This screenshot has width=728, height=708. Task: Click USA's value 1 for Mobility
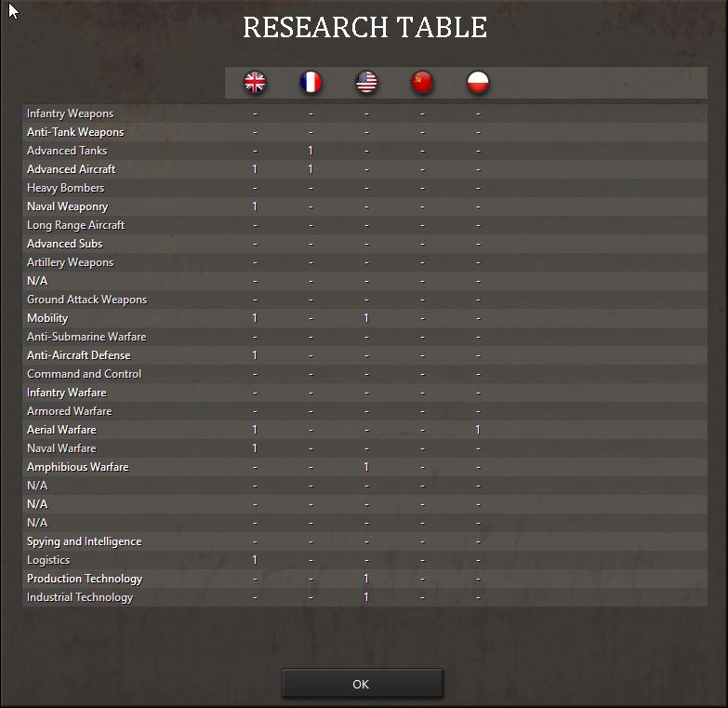pyautogui.click(x=365, y=318)
